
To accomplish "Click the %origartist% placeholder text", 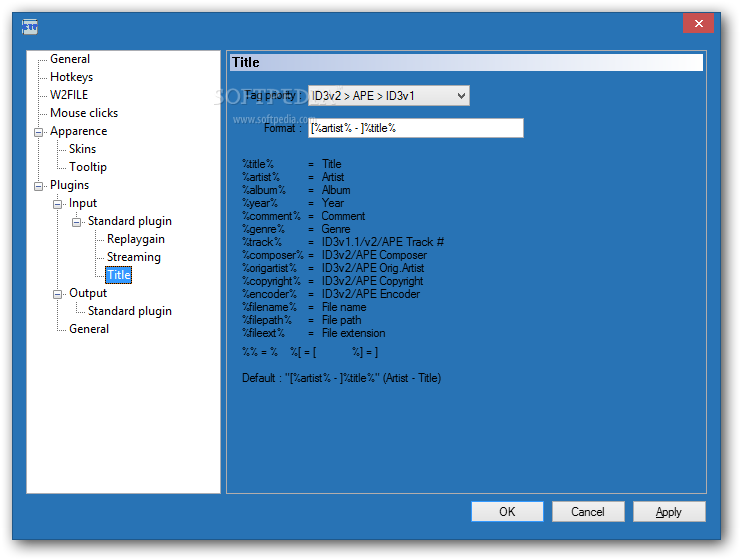I will click(270, 268).
